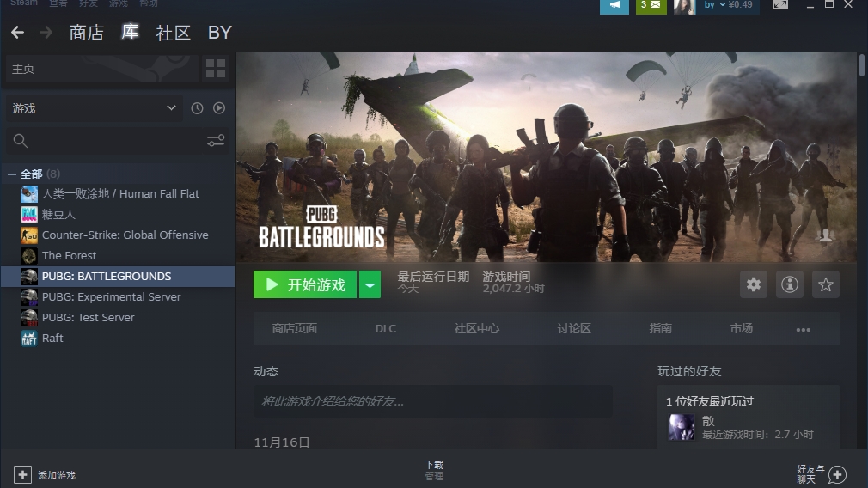Click the library search magnifier icon

click(x=21, y=141)
